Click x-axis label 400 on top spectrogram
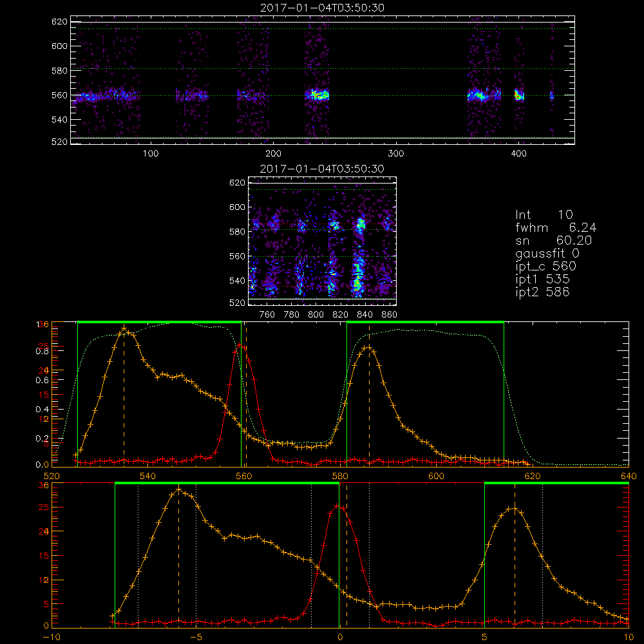The image size is (644, 644). 518,154
